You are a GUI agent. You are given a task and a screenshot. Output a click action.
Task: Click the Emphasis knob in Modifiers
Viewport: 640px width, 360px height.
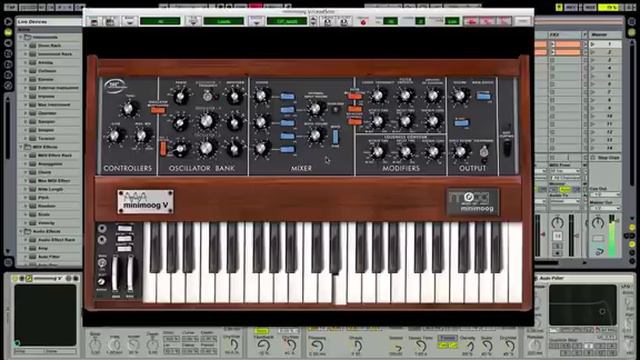click(405, 96)
